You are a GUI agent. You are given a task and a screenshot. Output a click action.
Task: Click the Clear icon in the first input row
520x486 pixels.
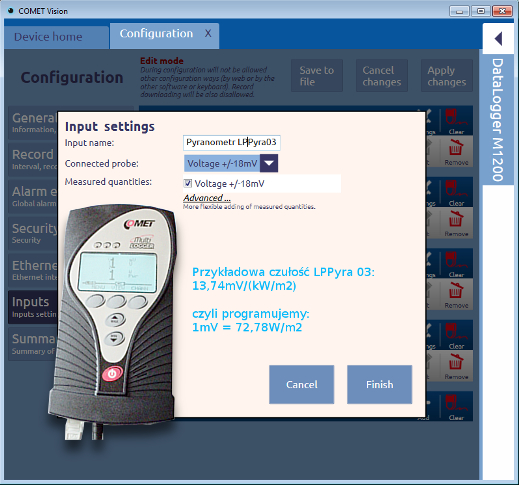[456, 121]
